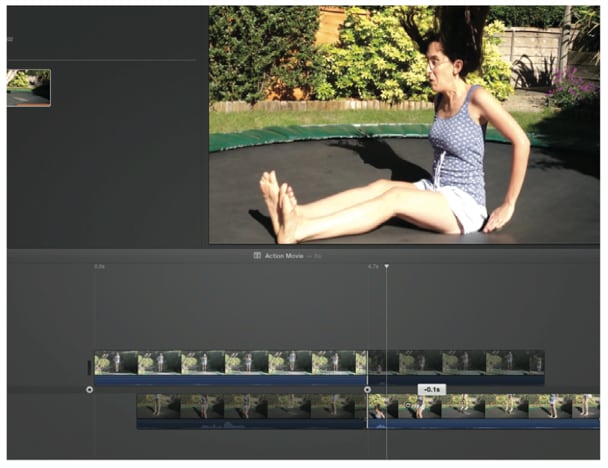Image resolution: width=608 pixels, height=468 pixels.
Task: Select the lower incoming clip filmstrip
Action: 484,406
